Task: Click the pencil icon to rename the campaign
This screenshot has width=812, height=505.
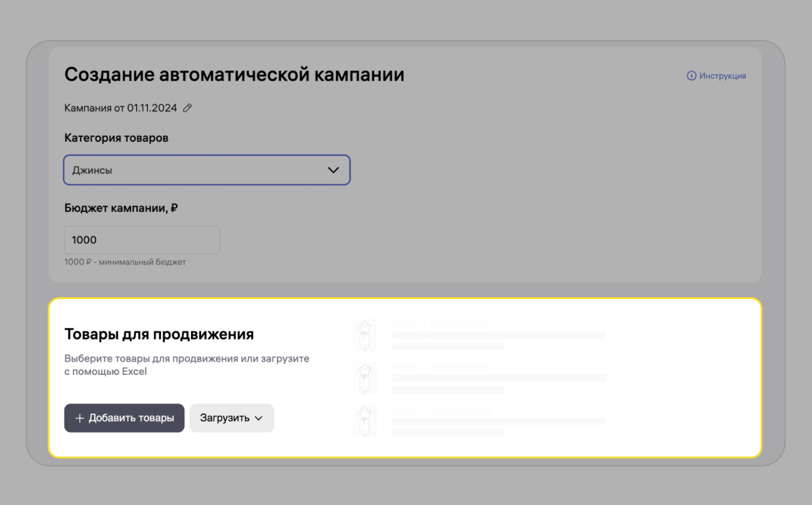Action: [x=187, y=107]
